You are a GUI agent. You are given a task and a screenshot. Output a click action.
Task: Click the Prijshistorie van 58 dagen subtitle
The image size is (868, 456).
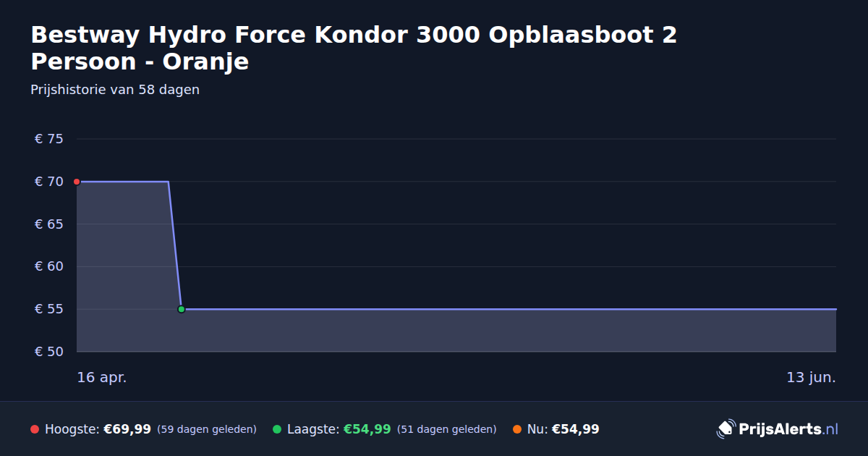115,90
